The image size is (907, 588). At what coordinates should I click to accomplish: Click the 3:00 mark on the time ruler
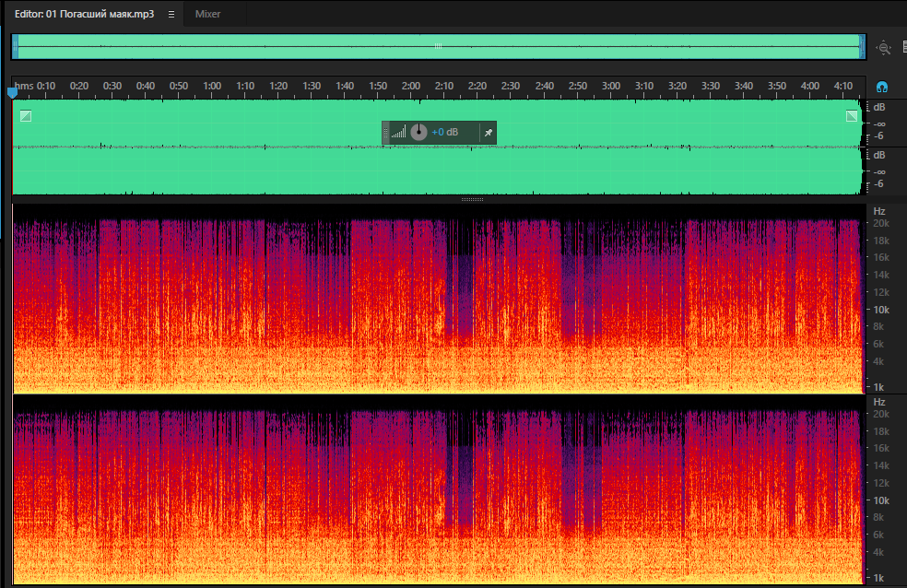611,86
